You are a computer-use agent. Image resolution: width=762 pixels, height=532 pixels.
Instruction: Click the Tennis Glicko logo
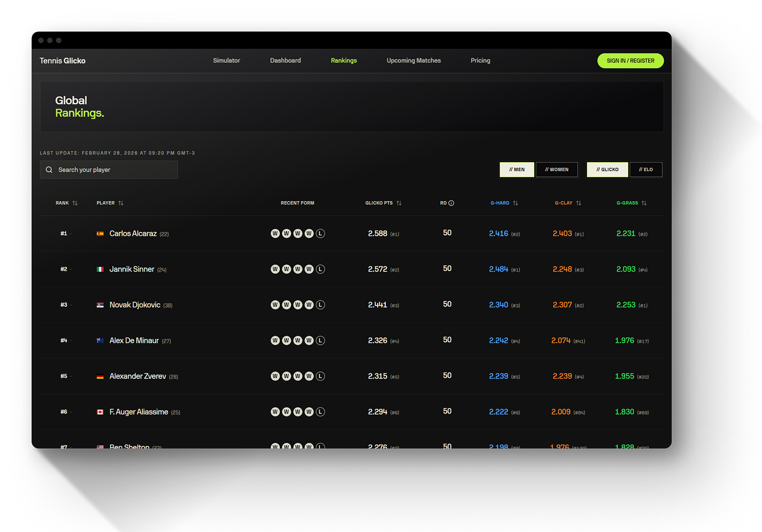(63, 61)
